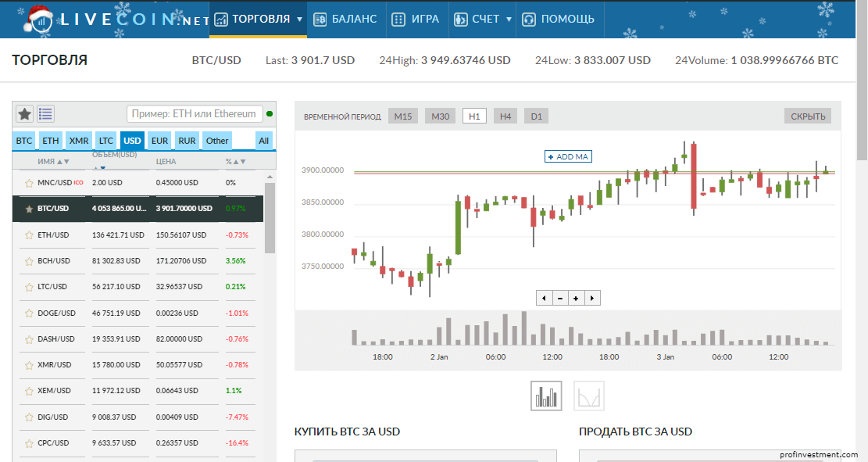Screen dimensions: 868x462
Task: Switch to the depth chart icon
Action: [x=588, y=396]
